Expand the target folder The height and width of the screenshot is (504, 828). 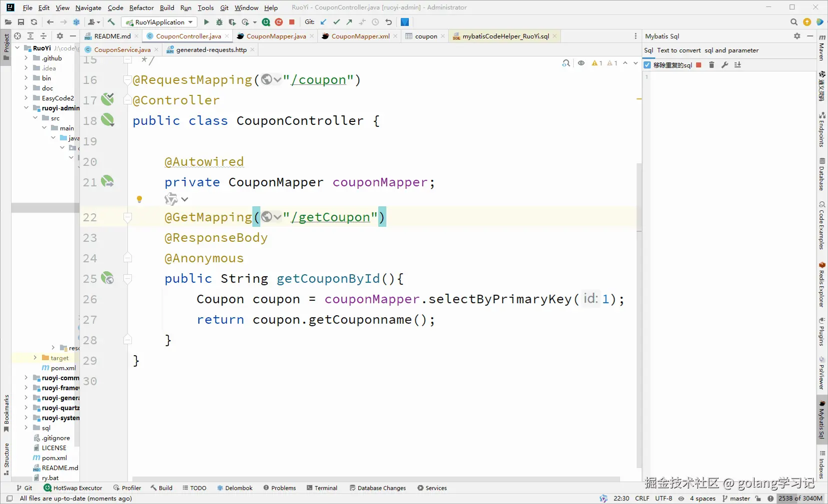click(35, 358)
